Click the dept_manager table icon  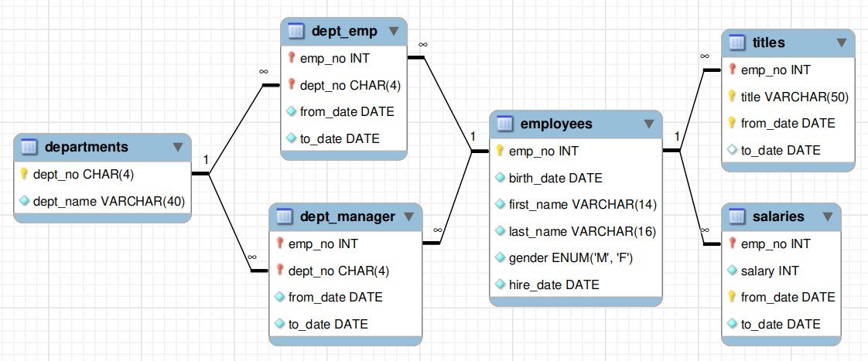(285, 216)
